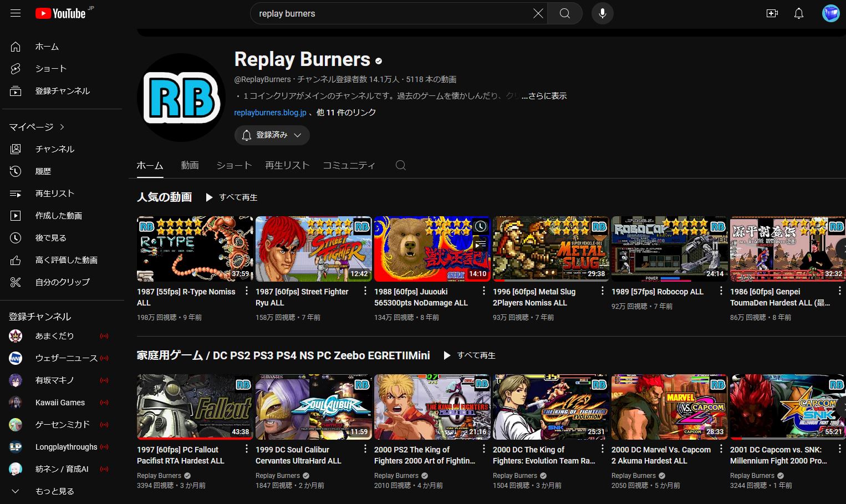Click the 家庭用ゲーム section heading

(x=283, y=355)
